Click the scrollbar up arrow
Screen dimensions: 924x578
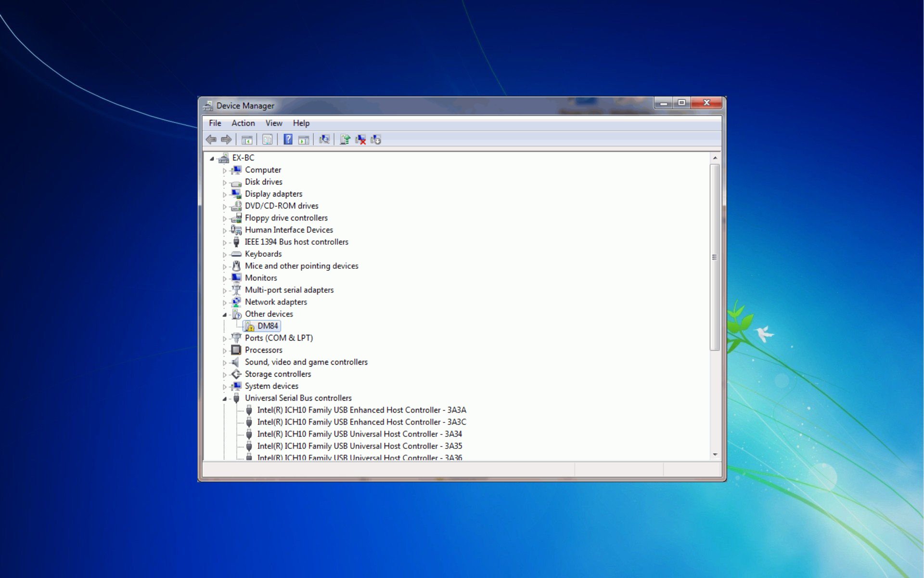tap(715, 158)
